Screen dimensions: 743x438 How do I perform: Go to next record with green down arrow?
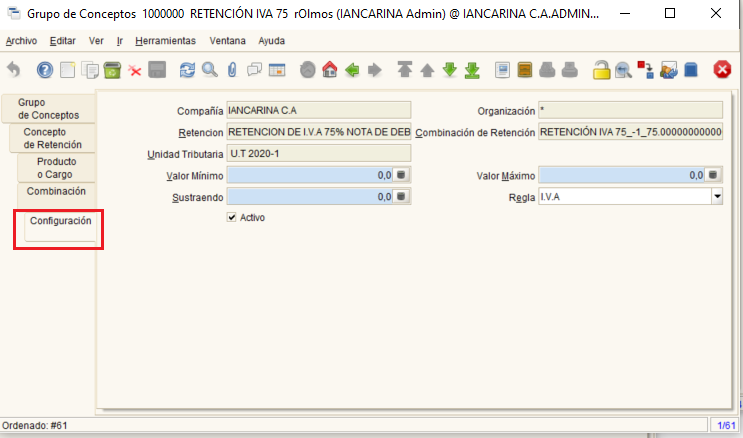coord(449,70)
